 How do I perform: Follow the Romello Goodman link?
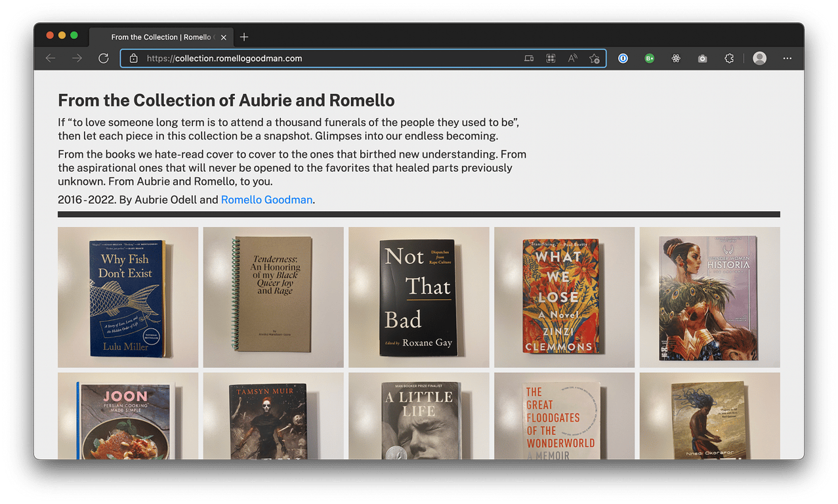(266, 199)
